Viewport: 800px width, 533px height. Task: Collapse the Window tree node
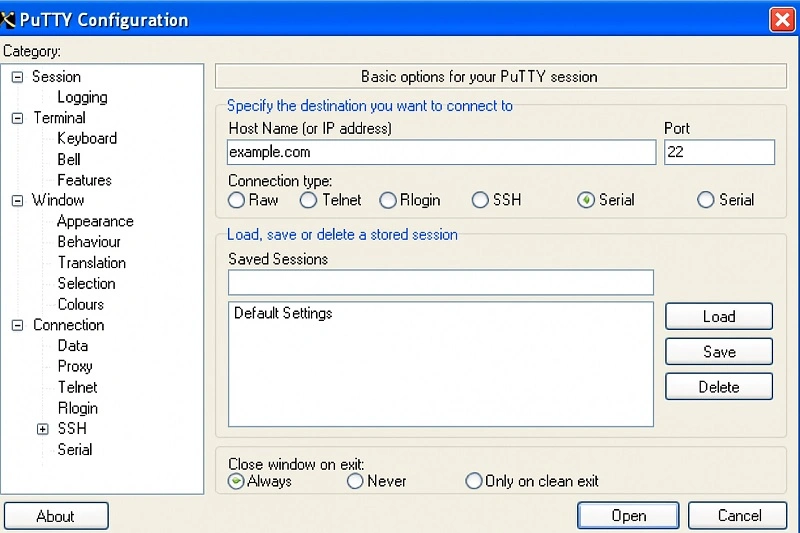point(17,200)
